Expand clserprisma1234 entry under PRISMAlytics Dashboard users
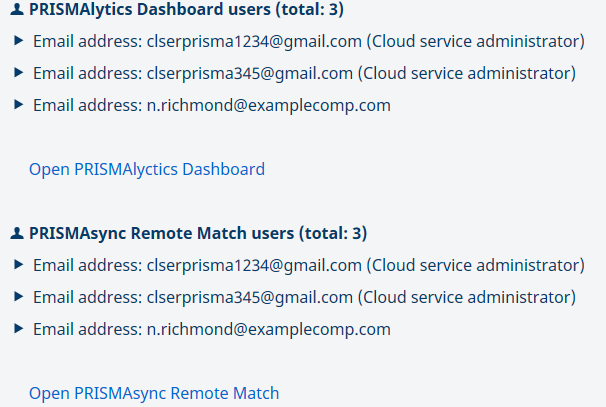This screenshot has width=606, height=407. pyautogui.click(x=19, y=42)
